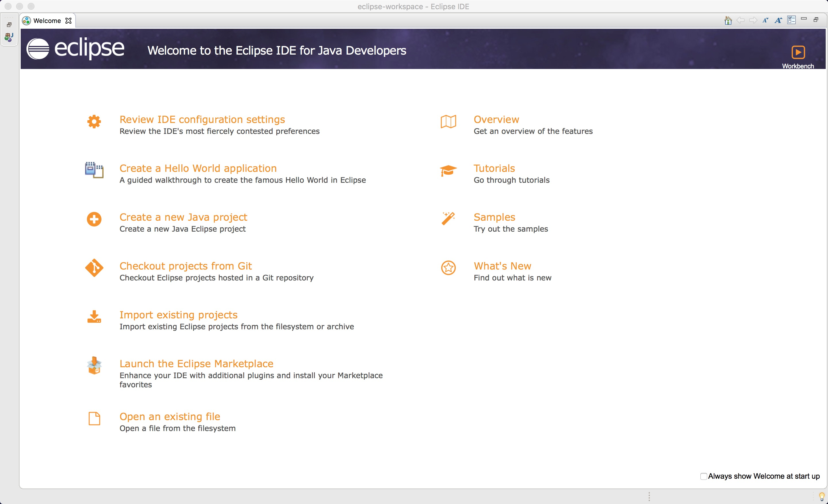828x504 pixels.
Task: Click the gear icon for IDE configuration
Action: click(94, 122)
